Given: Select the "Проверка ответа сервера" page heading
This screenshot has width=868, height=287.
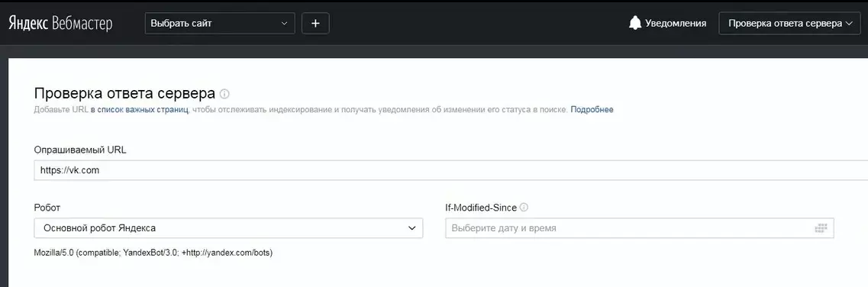Looking at the screenshot, I should tap(124, 93).
